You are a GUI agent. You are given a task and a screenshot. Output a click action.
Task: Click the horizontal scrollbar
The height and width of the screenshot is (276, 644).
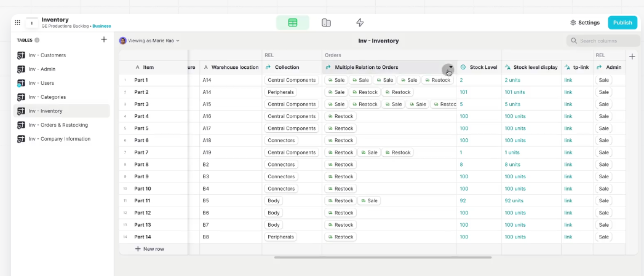(383, 258)
